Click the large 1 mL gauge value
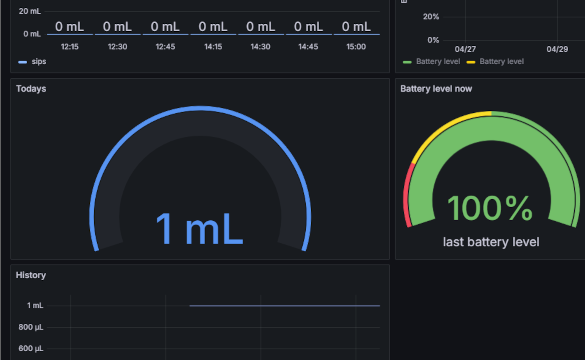This screenshot has width=585, height=360. pyautogui.click(x=199, y=229)
